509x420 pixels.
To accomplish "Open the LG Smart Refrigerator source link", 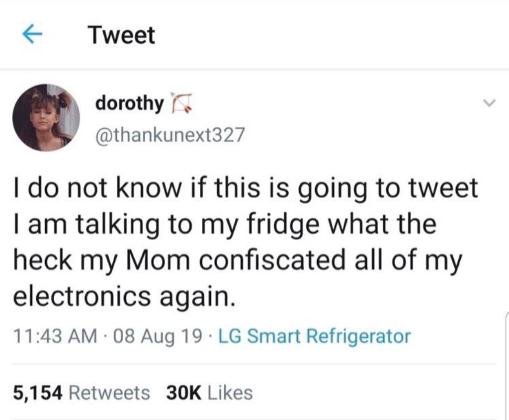I will [315, 336].
